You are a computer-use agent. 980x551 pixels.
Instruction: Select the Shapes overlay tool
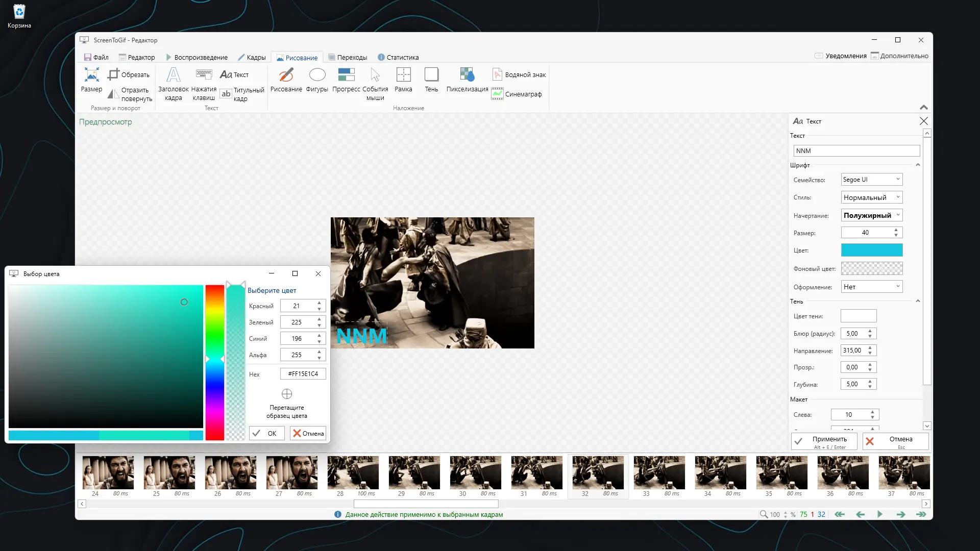click(317, 76)
